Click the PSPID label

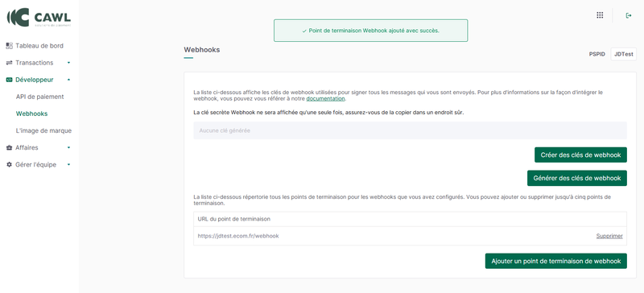(x=597, y=54)
